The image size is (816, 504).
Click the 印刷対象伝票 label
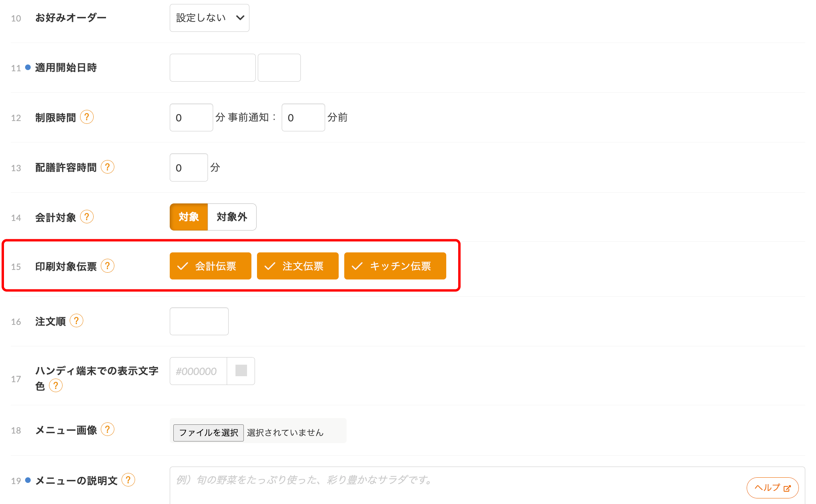point(66,266)
